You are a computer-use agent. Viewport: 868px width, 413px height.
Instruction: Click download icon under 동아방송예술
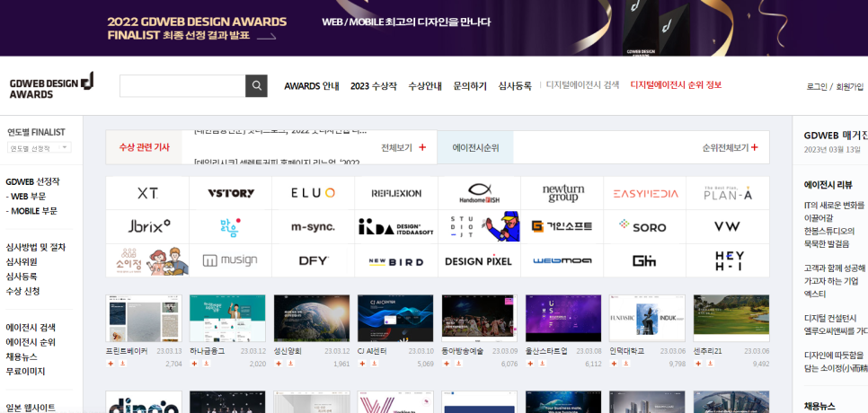[458, 364]
